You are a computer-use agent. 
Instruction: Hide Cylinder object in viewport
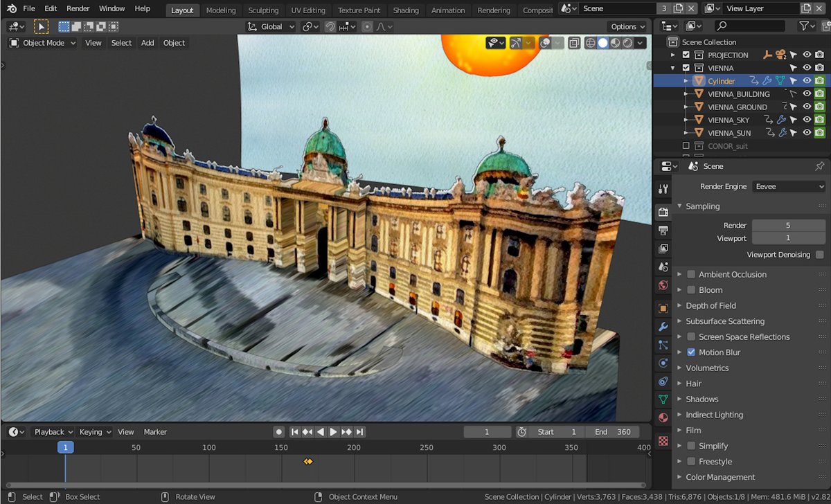pyautogui.click(x=807, y=81)
